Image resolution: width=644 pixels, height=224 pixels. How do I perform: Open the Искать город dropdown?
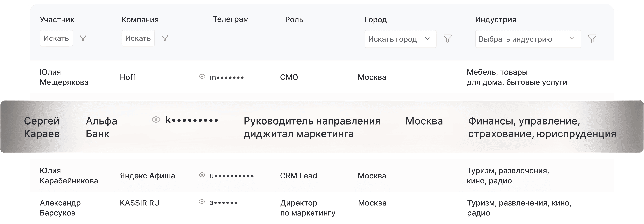400,39
